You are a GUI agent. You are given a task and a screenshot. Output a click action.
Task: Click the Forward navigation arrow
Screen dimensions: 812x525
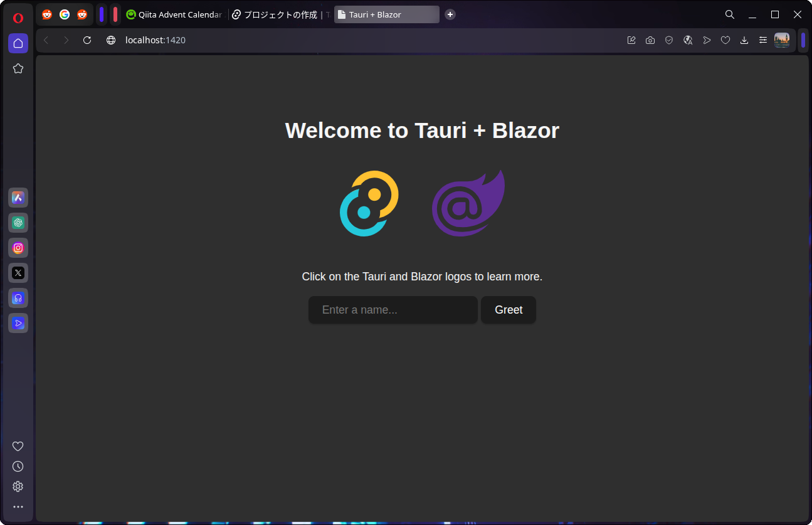66,40
